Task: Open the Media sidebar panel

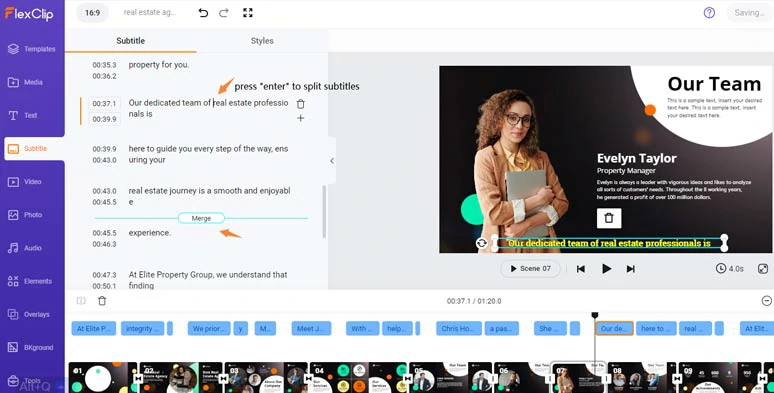Action: (25, 82)
